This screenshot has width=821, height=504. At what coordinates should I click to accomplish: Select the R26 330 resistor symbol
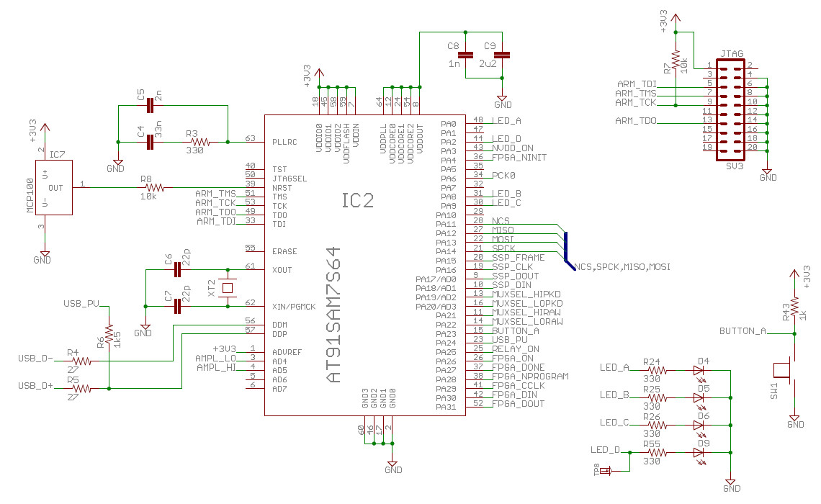point(655,425)
